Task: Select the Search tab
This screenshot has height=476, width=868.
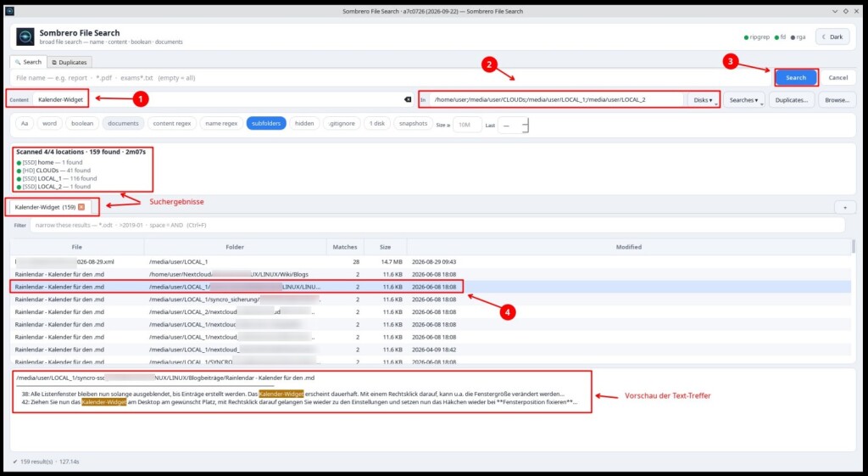Action: coord(28,62)
